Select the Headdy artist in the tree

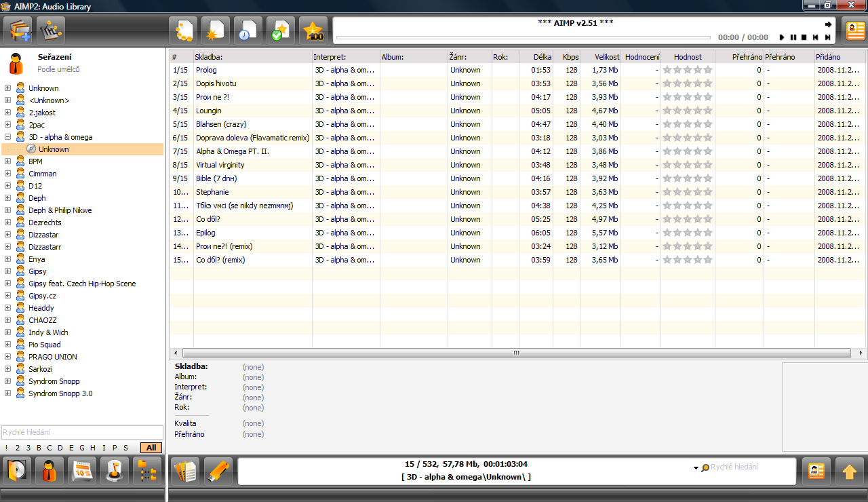(x=41, y=308)
